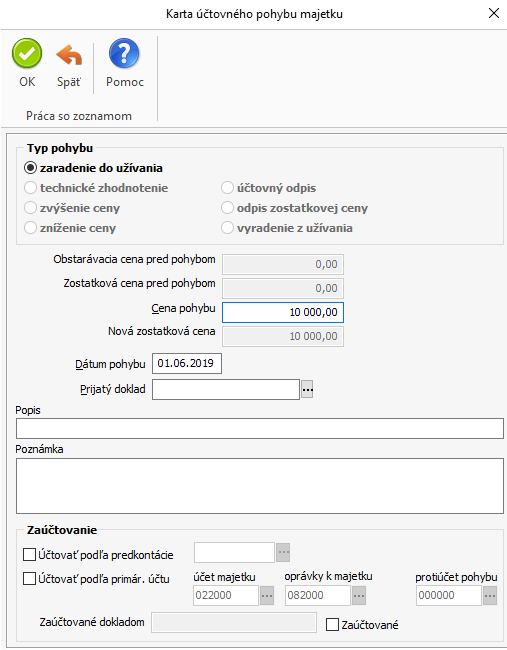Select the účtovný odpis radio option

pyautogui.click(x=227, y=187)
